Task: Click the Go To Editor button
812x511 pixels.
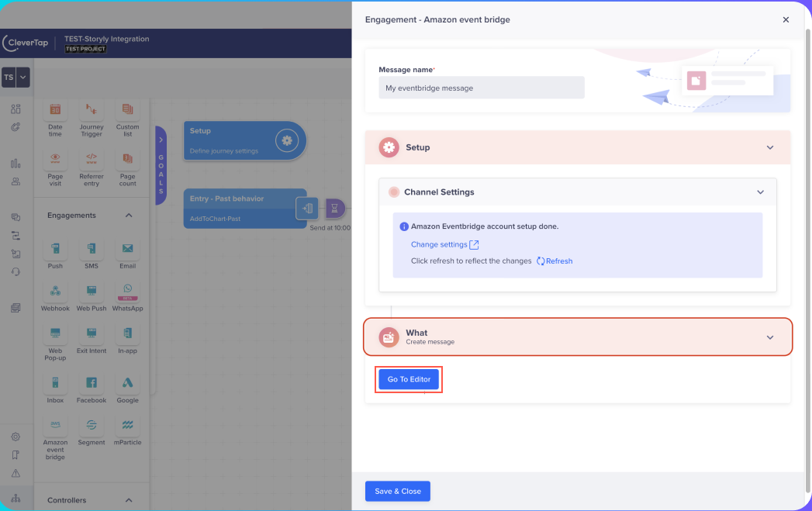Action: [409, 379]
